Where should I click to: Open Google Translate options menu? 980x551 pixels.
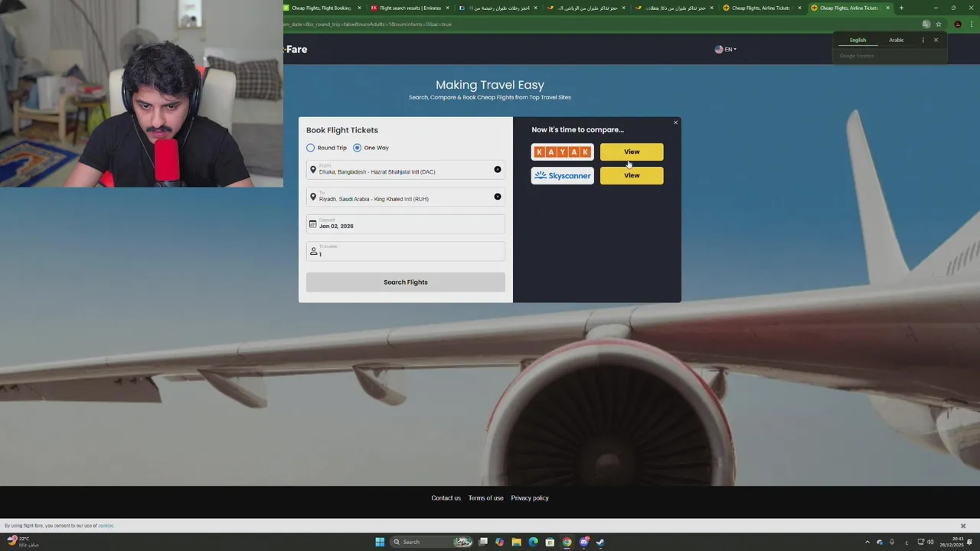click(x=923, y=40)
